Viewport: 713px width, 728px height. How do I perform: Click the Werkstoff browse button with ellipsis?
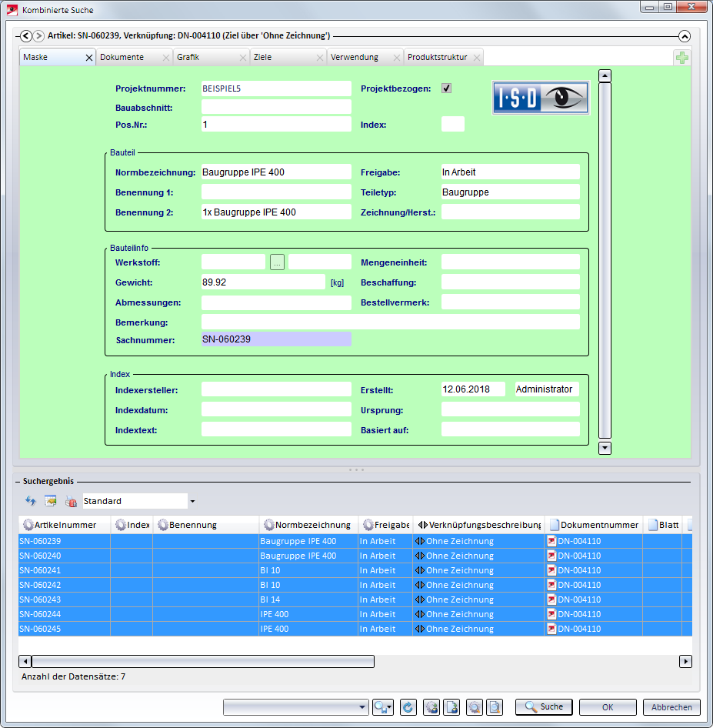(277, 262)
